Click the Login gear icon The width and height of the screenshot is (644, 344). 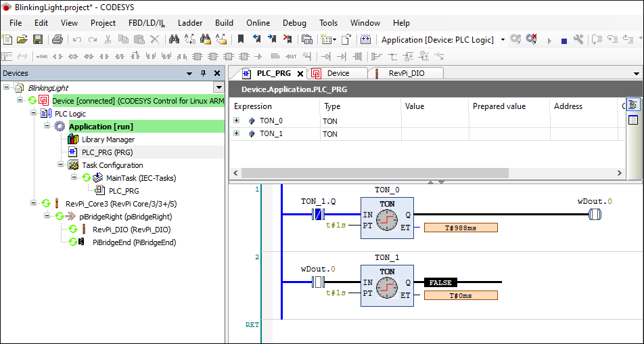(x=515, y=39)
